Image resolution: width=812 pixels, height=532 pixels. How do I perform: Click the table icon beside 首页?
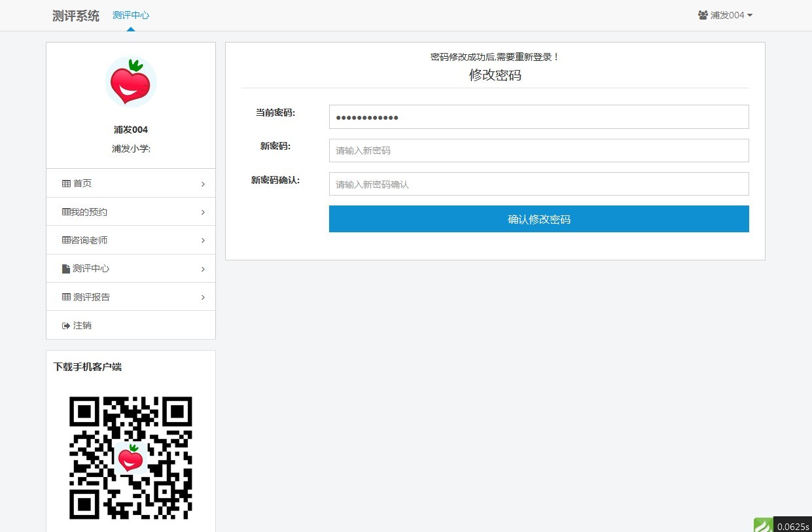pos(66,184)
